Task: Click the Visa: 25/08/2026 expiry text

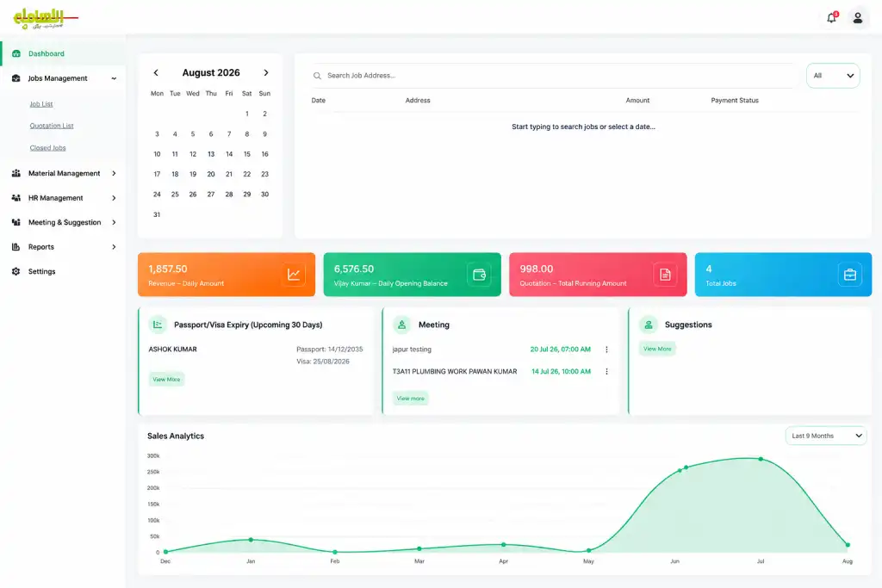Action: 323,362
